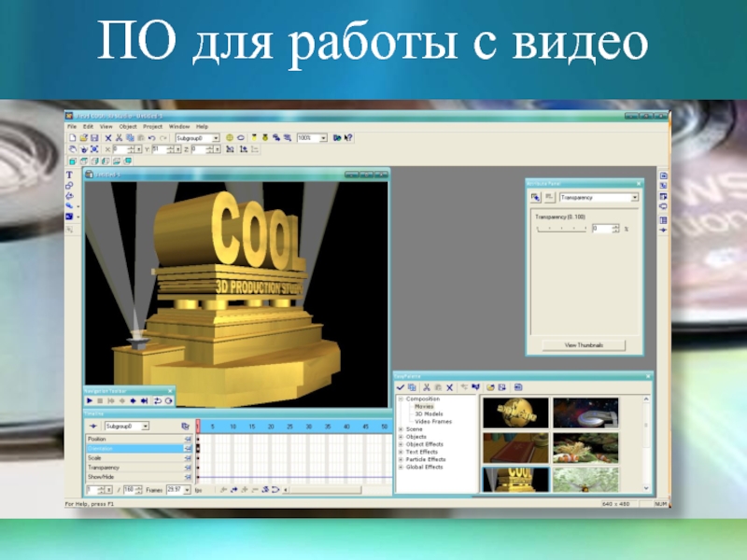
Task: Click the first cyan cube face icon
Action: [x=73, y=161]
